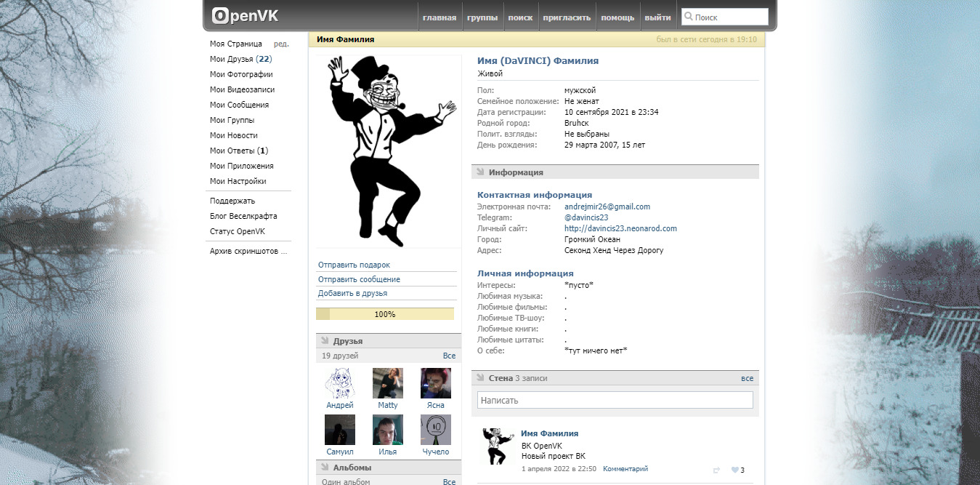Select выйти in the top navigation
This screenshot has height=485, width=980.
(657, 17)
